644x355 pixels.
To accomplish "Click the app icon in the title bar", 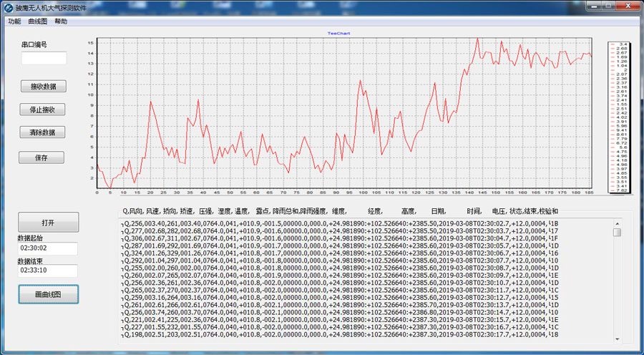I will [x=8, y=7].
